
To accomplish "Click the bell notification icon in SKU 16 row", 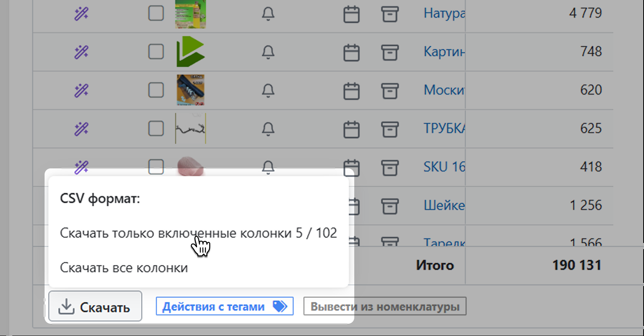I will 268,168.
